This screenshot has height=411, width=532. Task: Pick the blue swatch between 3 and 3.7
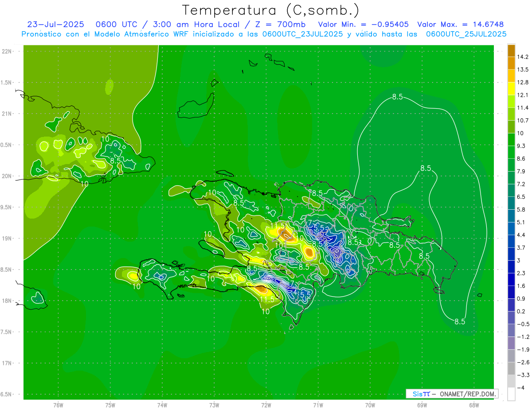[x=511, y=254]
